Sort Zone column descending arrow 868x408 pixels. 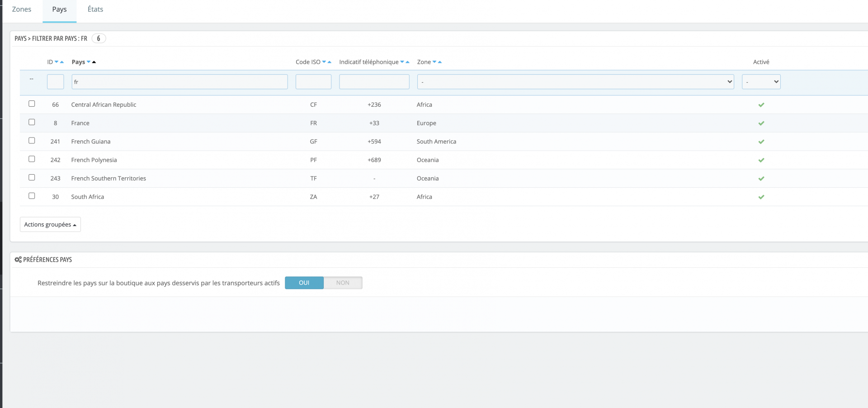434,62
